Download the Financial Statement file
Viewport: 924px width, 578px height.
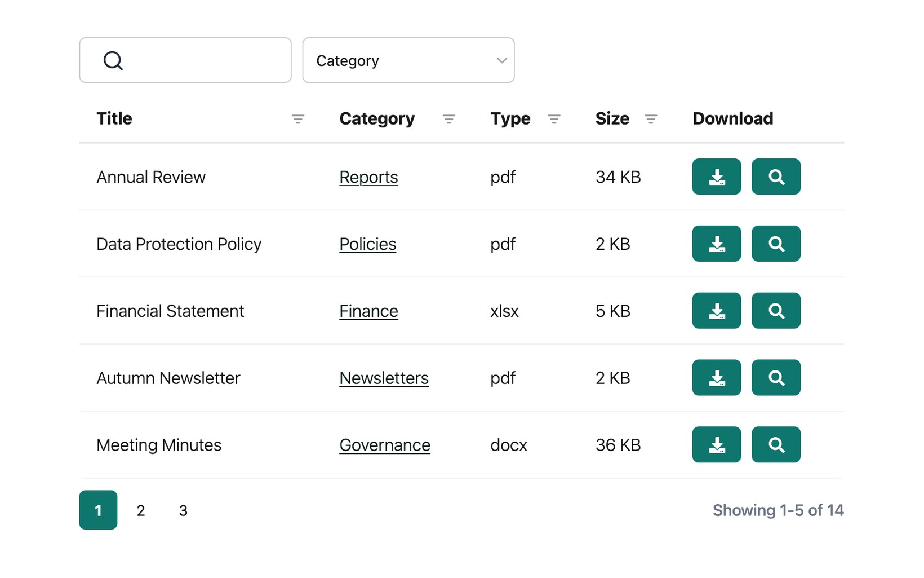716,311
